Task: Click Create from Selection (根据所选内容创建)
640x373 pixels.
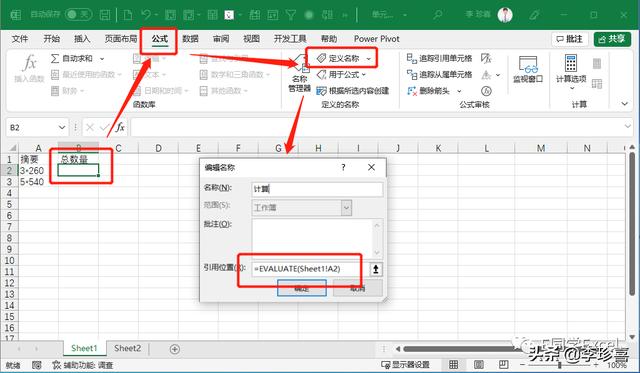Action: pyautogui.click(x=353, y=91)
